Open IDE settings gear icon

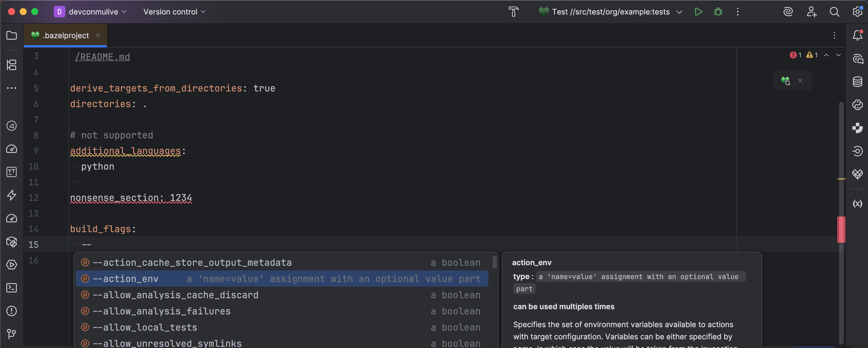pos(858,12)
